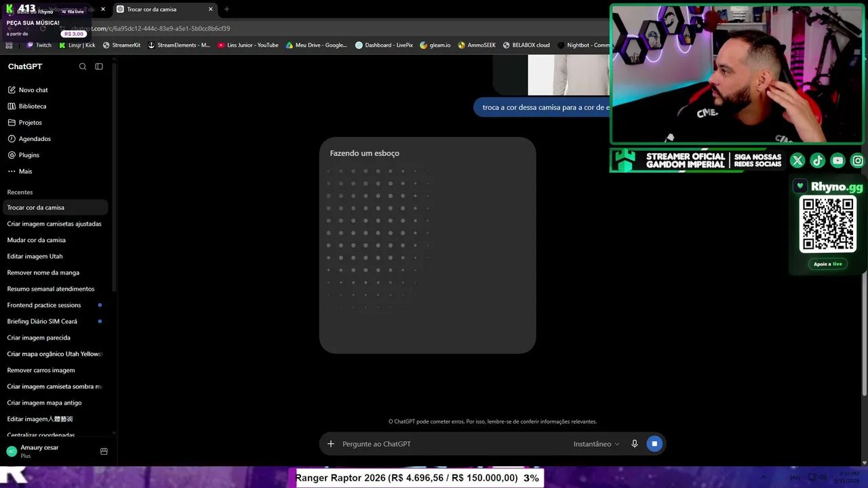Select the 'Trocar cor da camisa' browser tab
Image resolution: width=868 pixels, height=488 pixels.
[x=163, y=9]
